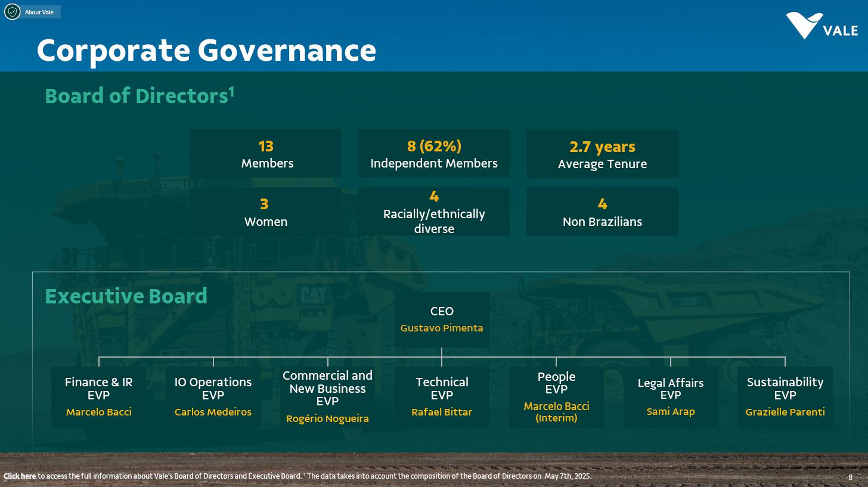This screenshot has height=487, width=868.
Task: Click the Vale logo
Action: tap(821, 26)
